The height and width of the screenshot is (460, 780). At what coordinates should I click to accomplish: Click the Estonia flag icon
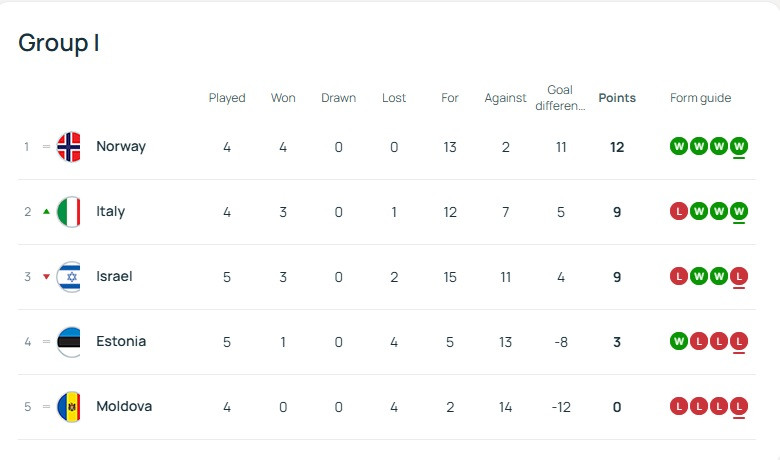coord(69,342)
